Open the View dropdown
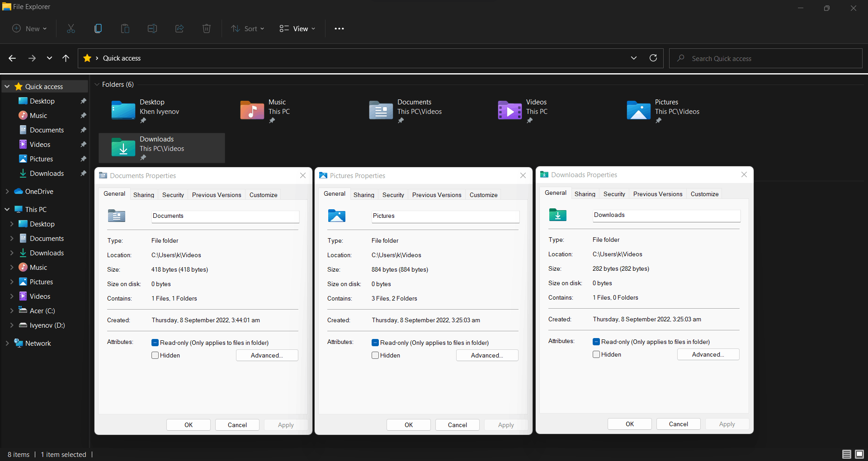Screen dimensions: 868x461 coord(297,28)
